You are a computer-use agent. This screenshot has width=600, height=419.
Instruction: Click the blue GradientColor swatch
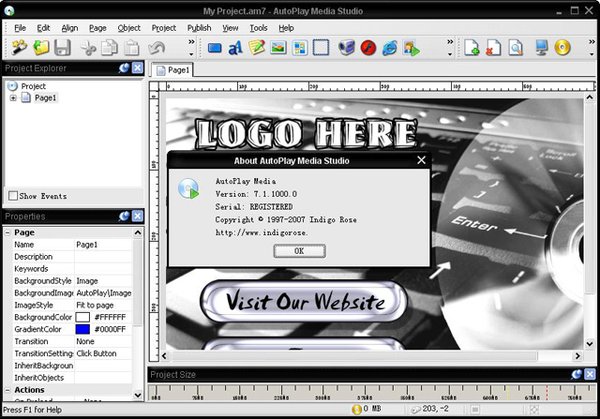click(x=82, y=329)
